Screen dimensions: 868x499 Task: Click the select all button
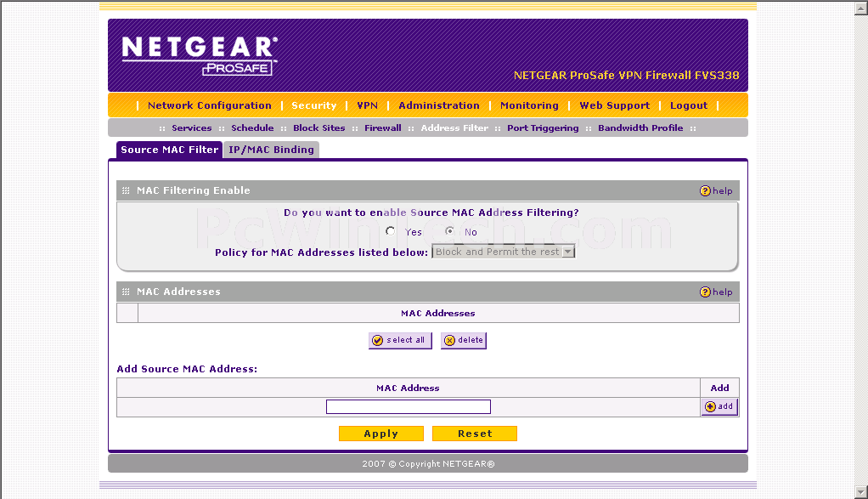(x=400, y=340)
